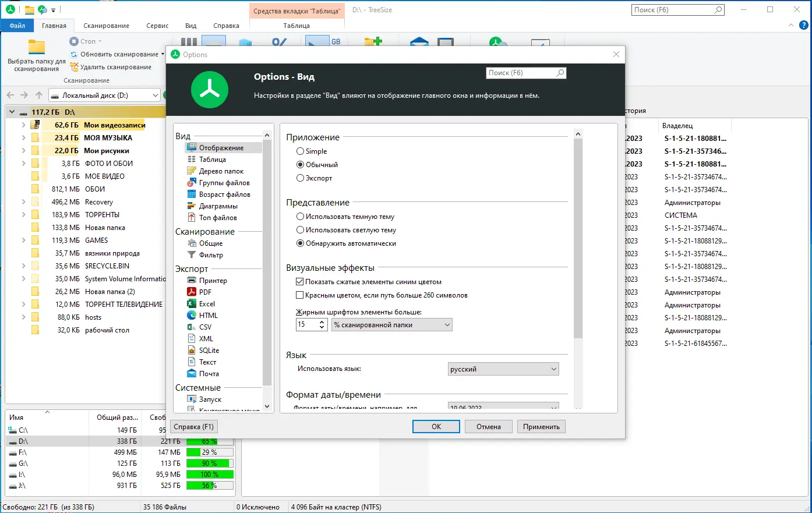Open % сканированной папки dropdown
This screenshot has width=812, height=513.
click(392, 325)
